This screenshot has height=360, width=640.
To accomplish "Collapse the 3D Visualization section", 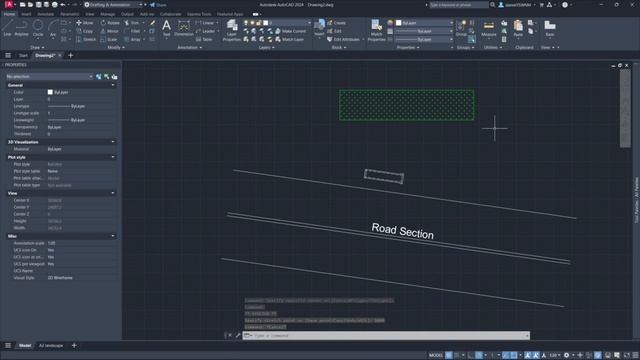I will point(113,142).
